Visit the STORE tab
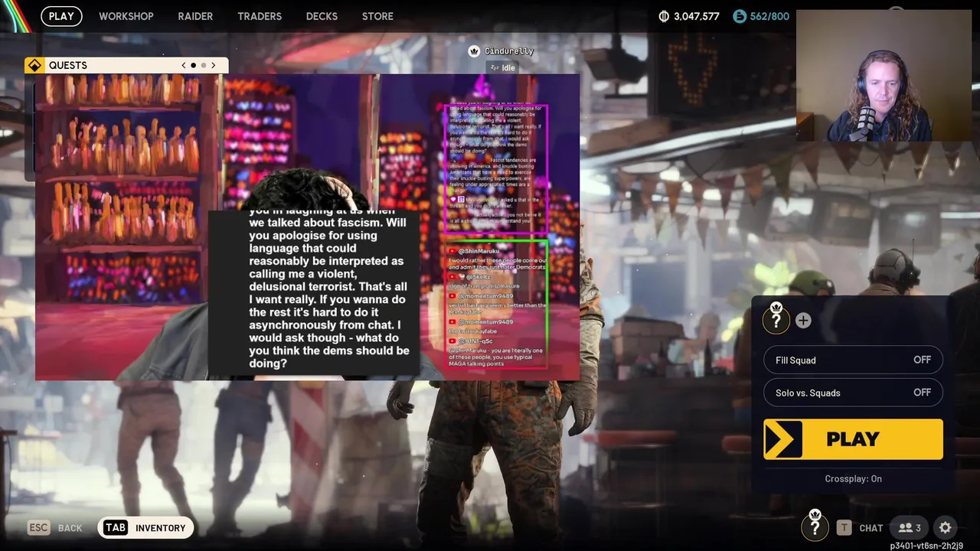This screenshot has height=551, width=980. pyautogui.click(x=377, y=16)
